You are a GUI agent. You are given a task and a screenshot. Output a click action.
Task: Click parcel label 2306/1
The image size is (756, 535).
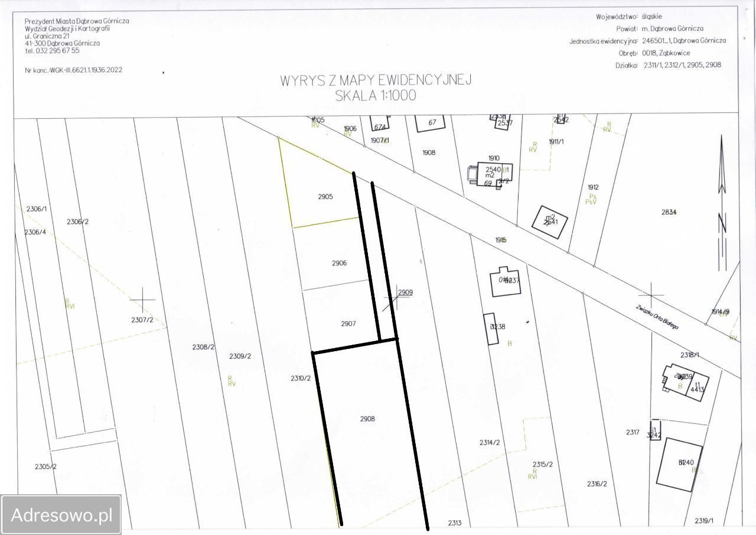pyautogui.click(x=37, y=209)
